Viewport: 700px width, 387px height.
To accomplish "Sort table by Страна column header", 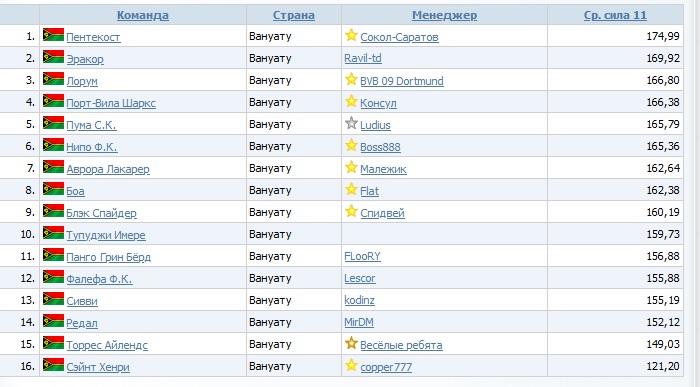I will tap(294, 15).
